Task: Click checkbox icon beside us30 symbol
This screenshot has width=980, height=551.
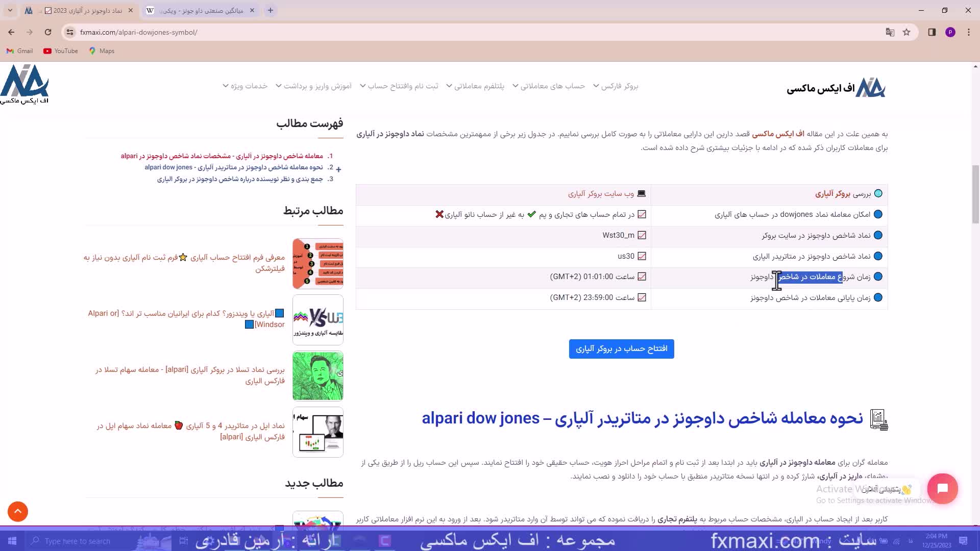Action: tap(642, 256)
